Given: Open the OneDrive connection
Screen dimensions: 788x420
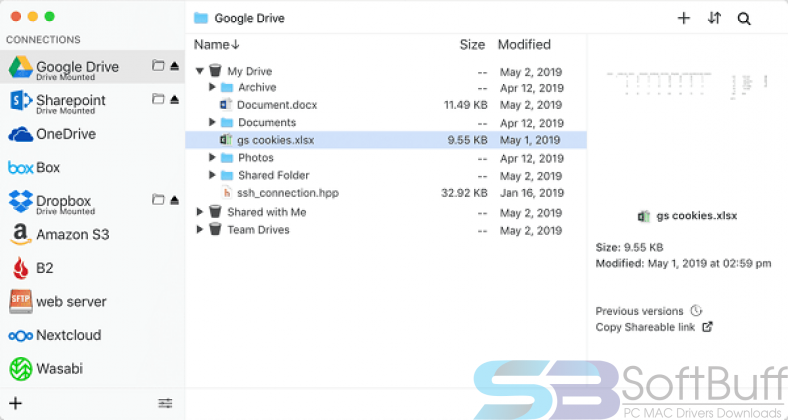Looking at the screenshot, I should pyautogui.click(x=92, y=134).
